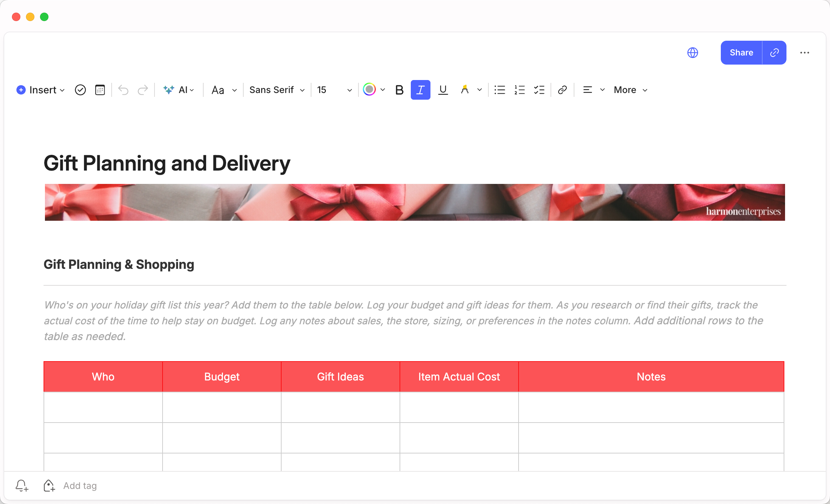Screen dimensions: 830x504
Task: Click the calendar date icon
Action: (x=100, y=90)
